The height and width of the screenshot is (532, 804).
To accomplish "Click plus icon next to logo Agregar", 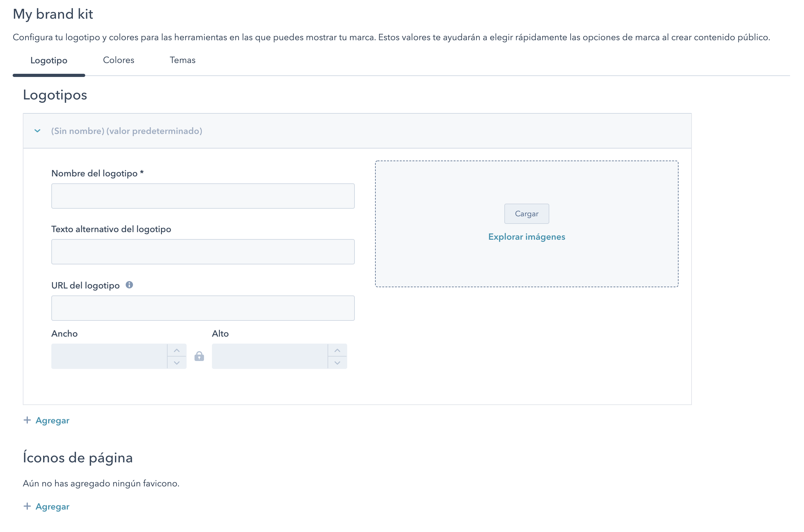I will pos(27,420).
